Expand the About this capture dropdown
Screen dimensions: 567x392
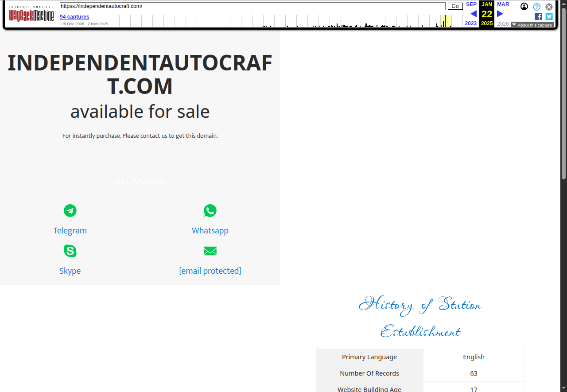[532, 25]
